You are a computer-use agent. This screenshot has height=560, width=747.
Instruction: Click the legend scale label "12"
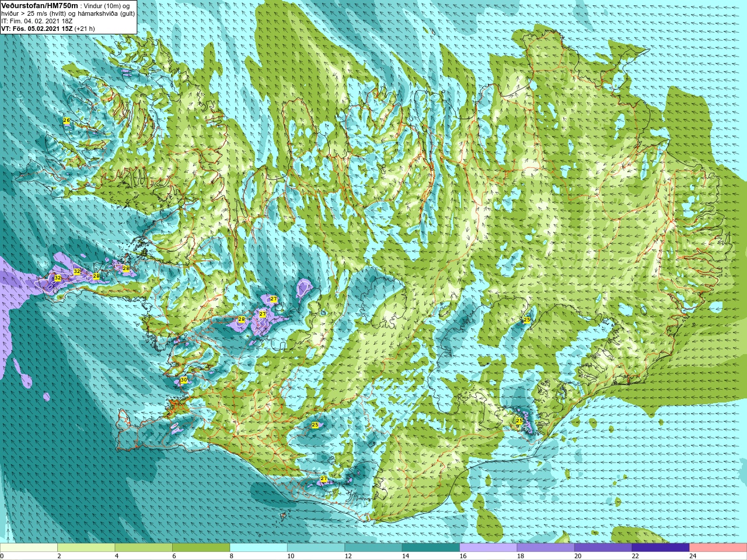tap(348, 556)
